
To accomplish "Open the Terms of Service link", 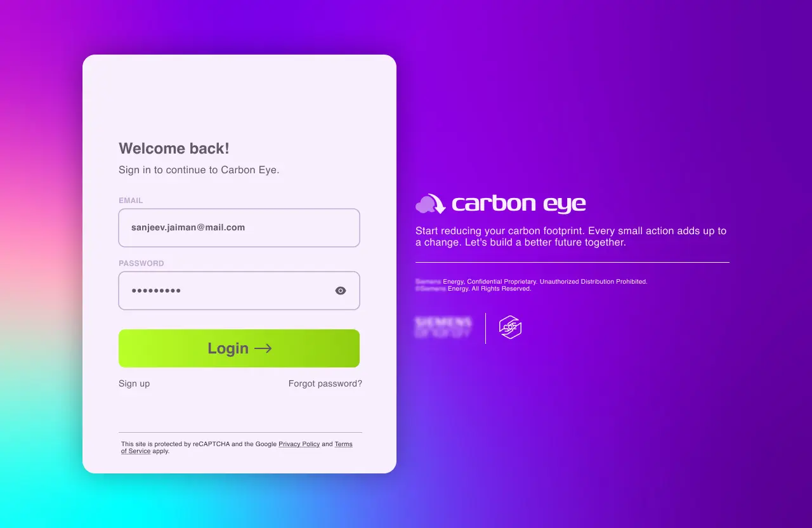I will click(237, 448).
